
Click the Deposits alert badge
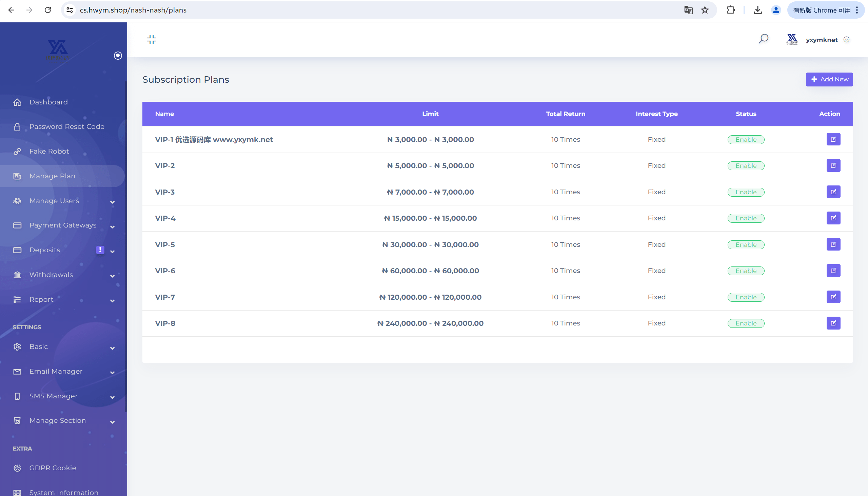100,250
